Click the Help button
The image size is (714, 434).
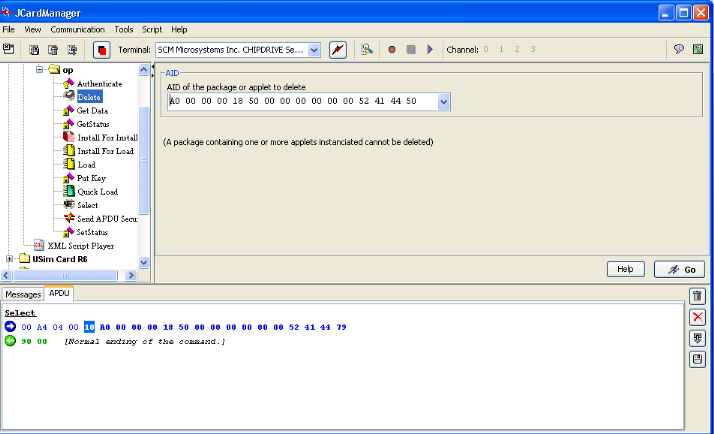coord(625,269)
